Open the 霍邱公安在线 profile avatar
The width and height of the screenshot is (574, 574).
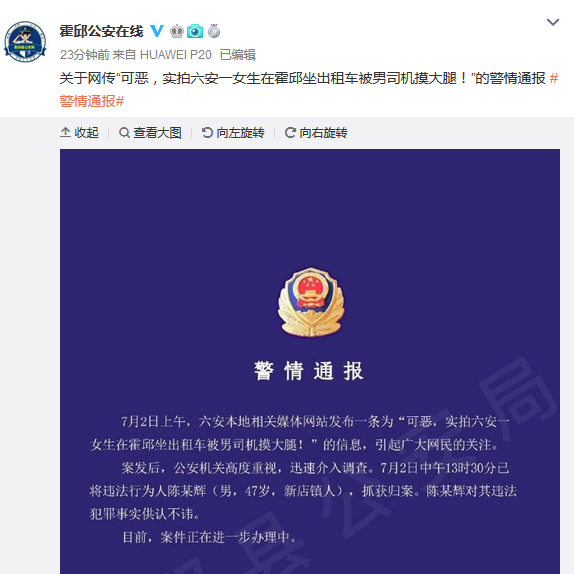point(25,42)
